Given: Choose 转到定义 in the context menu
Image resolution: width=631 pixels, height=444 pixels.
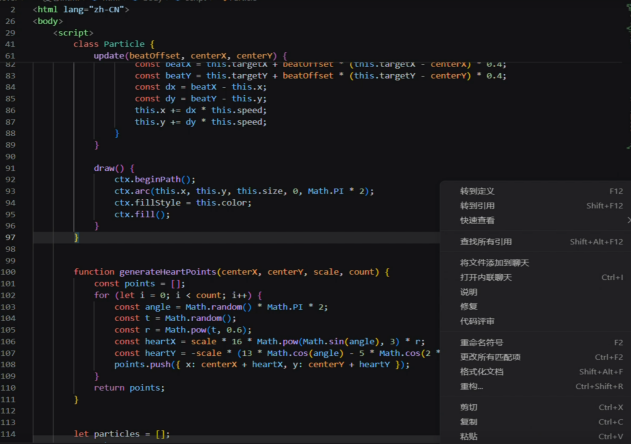Looking at the screenshot, I should pos(536,191).
